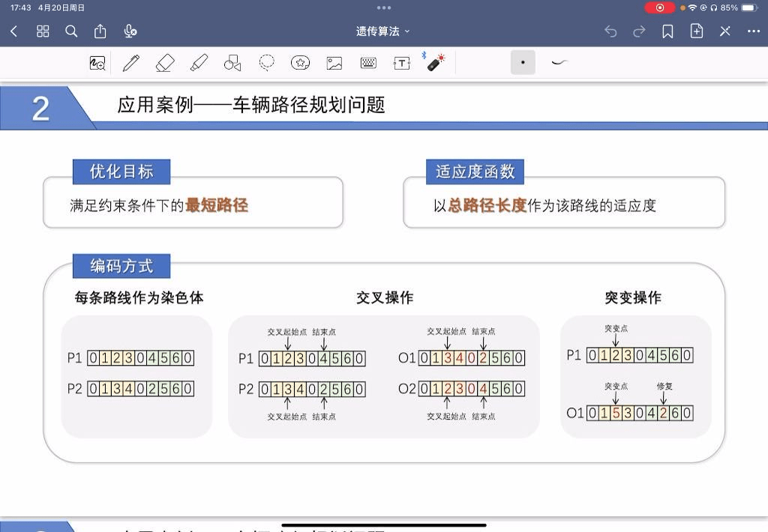
Task: Open the more options ellipsis menu
Action: (754, 31)
